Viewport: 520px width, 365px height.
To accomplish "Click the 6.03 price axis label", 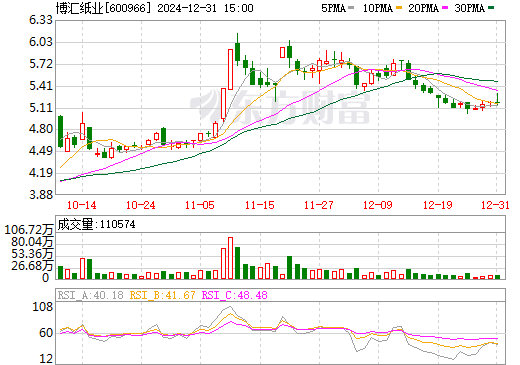I will coord(41,42).
